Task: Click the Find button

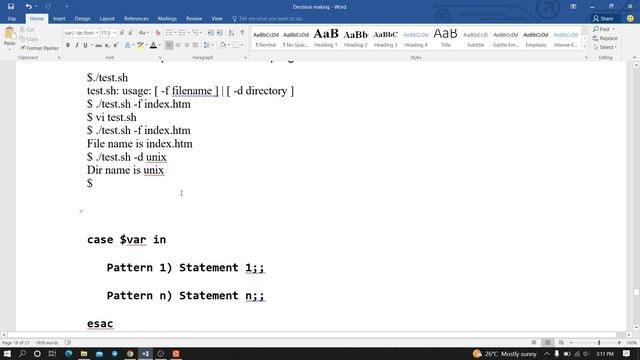Action: tap(604, 29)
